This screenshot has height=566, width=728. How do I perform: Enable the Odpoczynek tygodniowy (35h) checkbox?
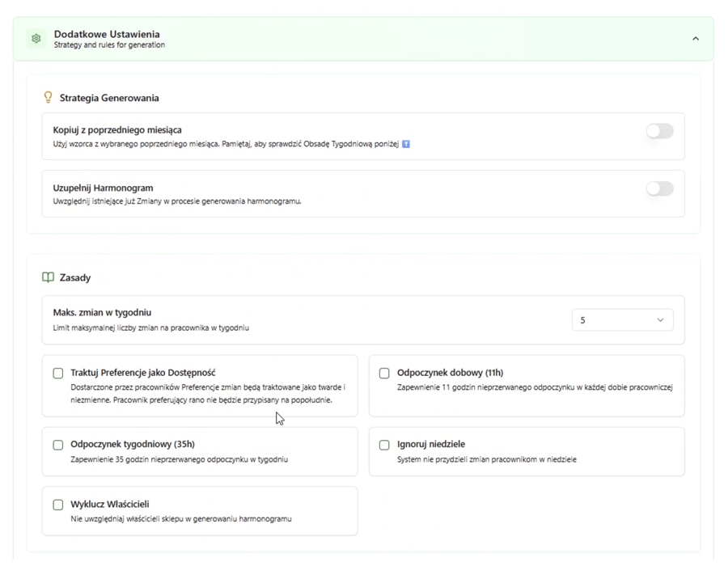pyautogui.click(x=58, y=445)
